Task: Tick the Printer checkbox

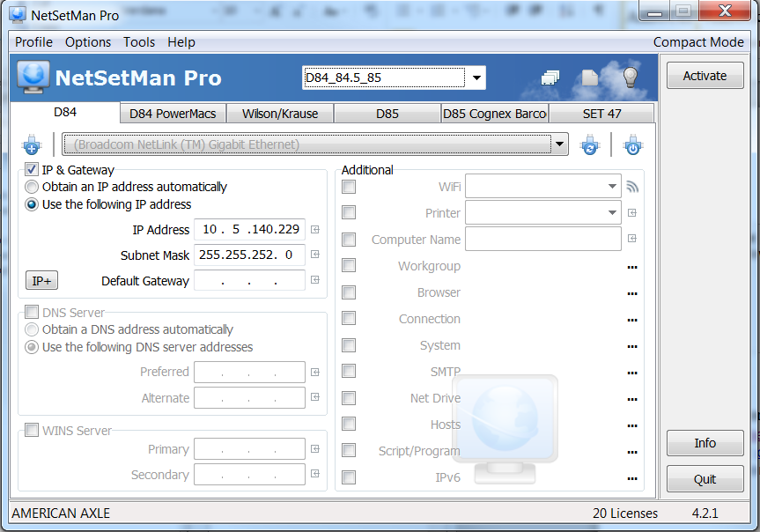Action: (349, 212)
